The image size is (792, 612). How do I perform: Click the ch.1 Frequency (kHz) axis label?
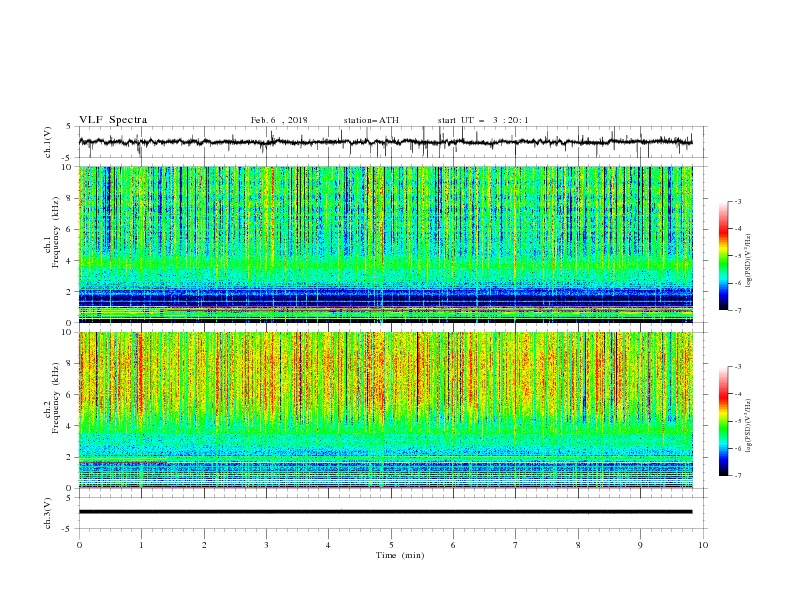point(52,232)
